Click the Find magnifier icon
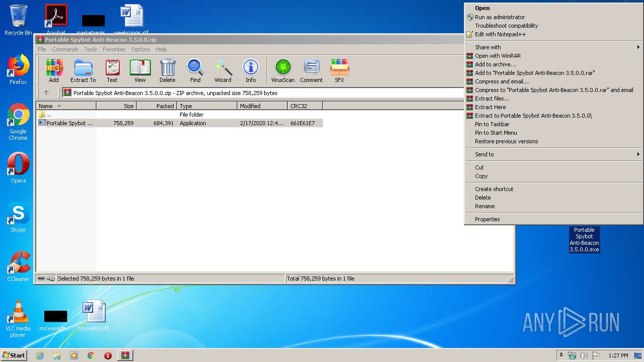 (195, 71)
